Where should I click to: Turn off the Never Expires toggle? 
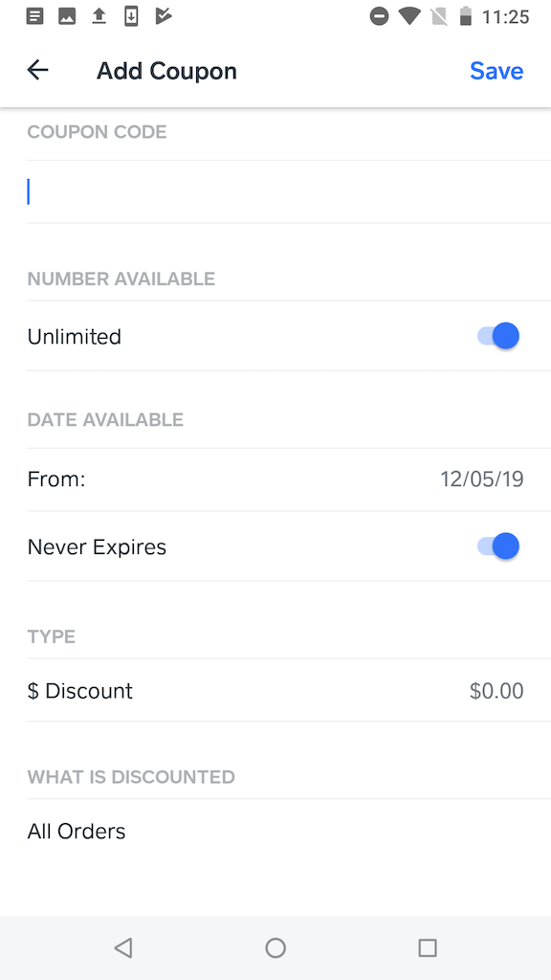[x=498, y=546]
